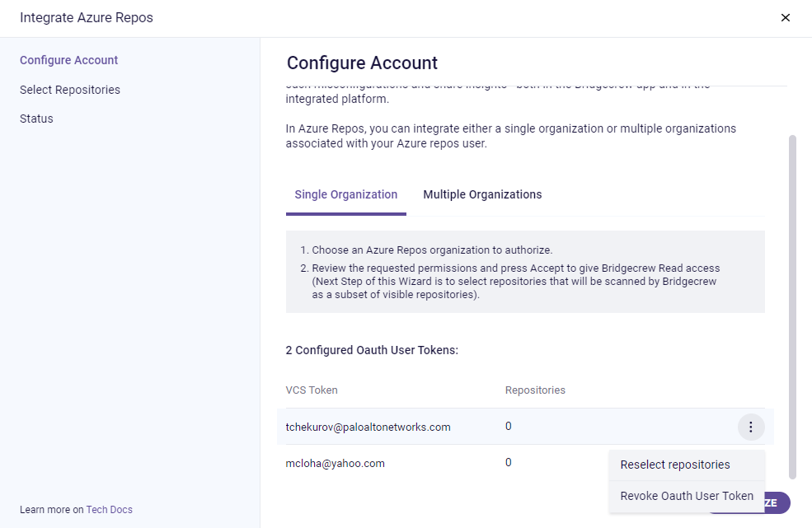Click the VCS Token column header
Image resolution: width=812 pixels, height=528 pixels.
click(x=312, y=390)
